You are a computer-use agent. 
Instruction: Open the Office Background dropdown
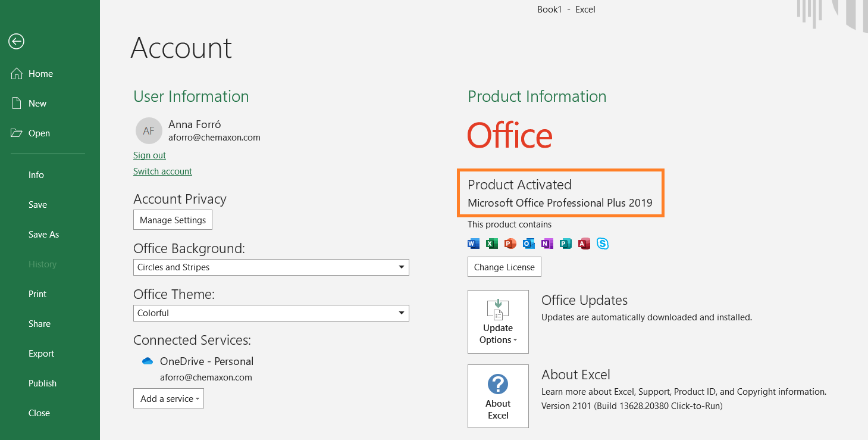(271, 267)
